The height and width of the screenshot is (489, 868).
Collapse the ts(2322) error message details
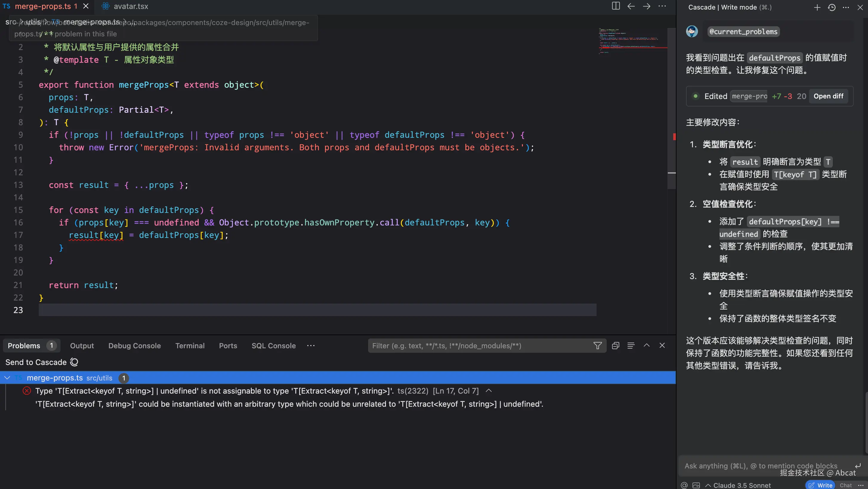pos(489,391)
